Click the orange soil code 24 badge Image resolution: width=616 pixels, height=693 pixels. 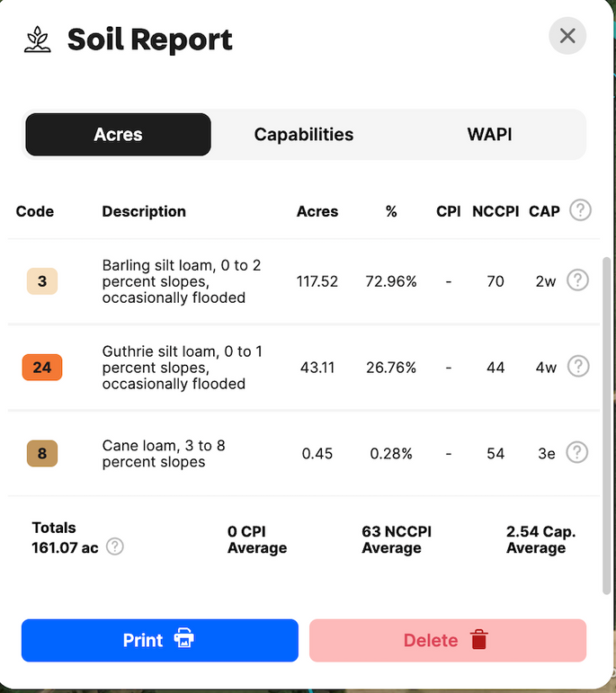point(42,368)
